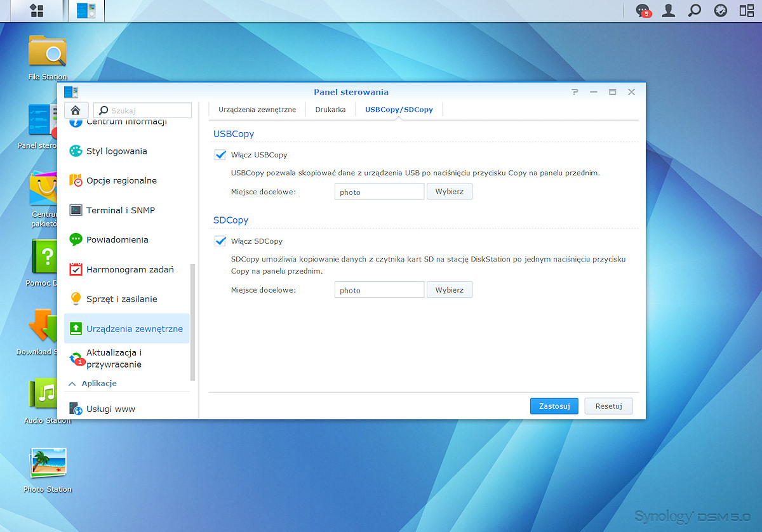Click Wybierz button for USBCopy destination
Image resolution: width=762 pixels, height=532 pixels.
click(450, 192)
